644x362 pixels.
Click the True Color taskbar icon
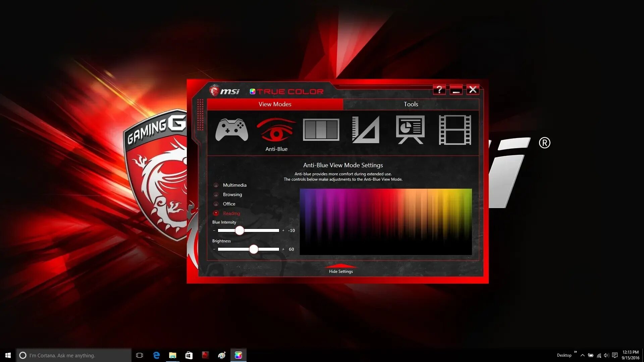point(238,355)
